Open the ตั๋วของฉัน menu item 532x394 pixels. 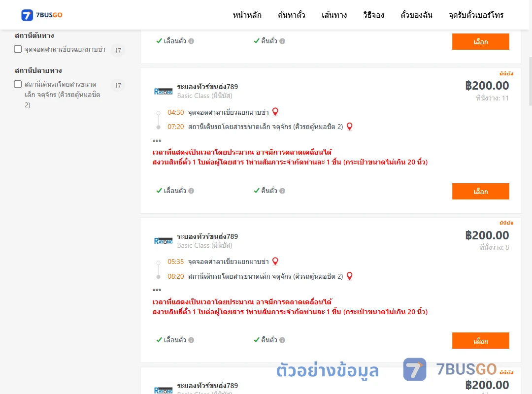click(x=416, y=15)
